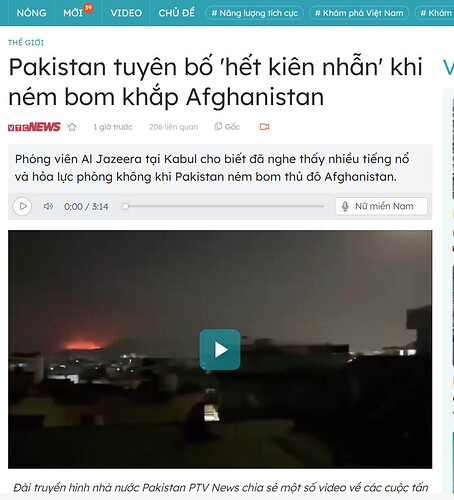Open the 206 liên quan related articles
454x500 pixels.
(173, 127)
